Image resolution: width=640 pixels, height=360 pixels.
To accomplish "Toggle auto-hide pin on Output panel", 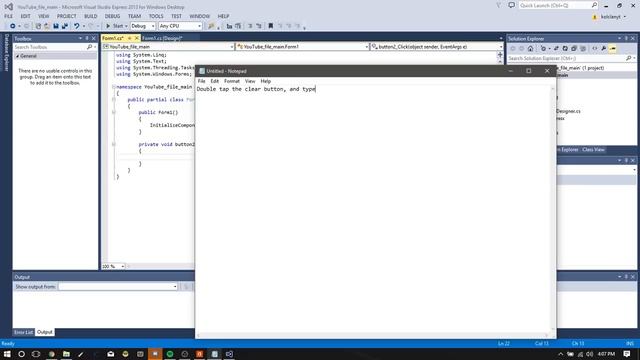I will tap(626, 277).
